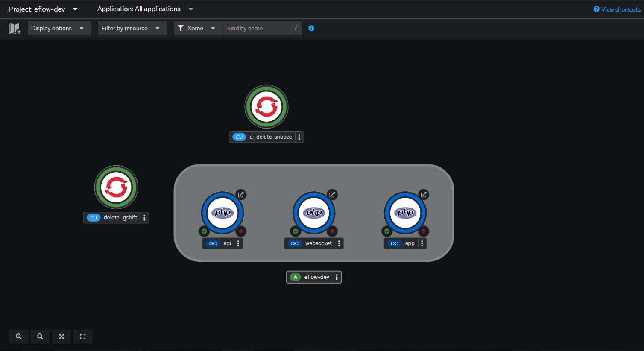This screenshot has height=351, width=644.
Task: Expand the Display options dropdown
Action: pos(59,28)
